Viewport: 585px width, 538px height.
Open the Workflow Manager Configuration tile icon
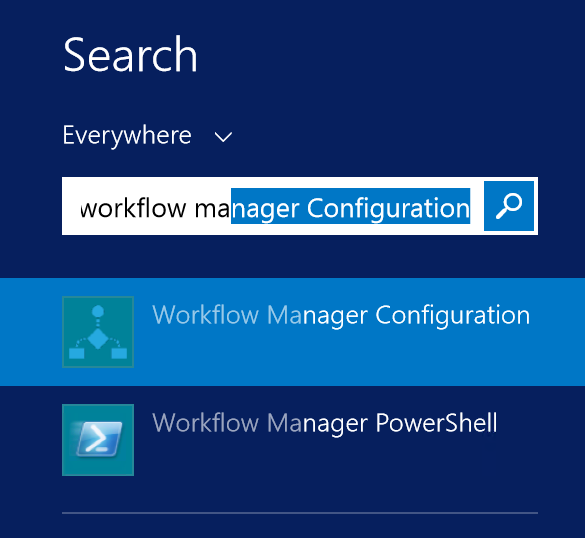tap(98, 332)
